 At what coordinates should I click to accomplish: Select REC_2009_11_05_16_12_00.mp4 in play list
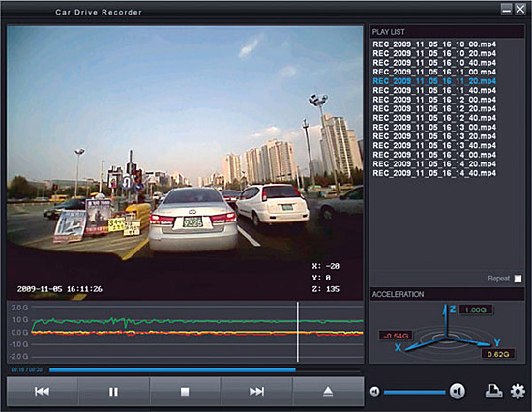click(x=434, y=100)
